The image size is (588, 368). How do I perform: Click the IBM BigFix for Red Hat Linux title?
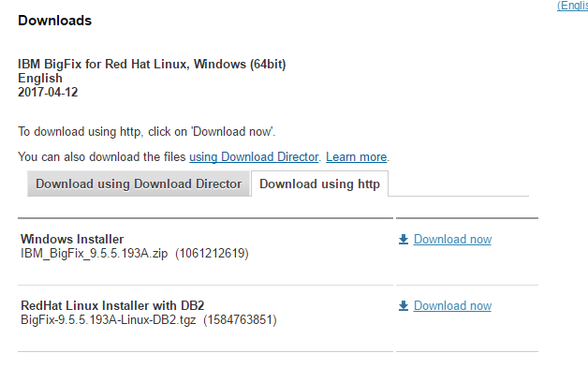[152, 65]
